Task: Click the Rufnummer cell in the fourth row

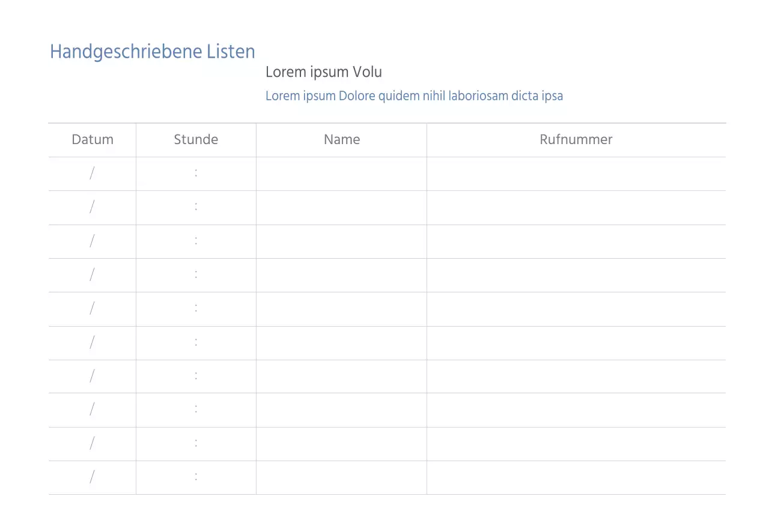Action: [576, 275]
